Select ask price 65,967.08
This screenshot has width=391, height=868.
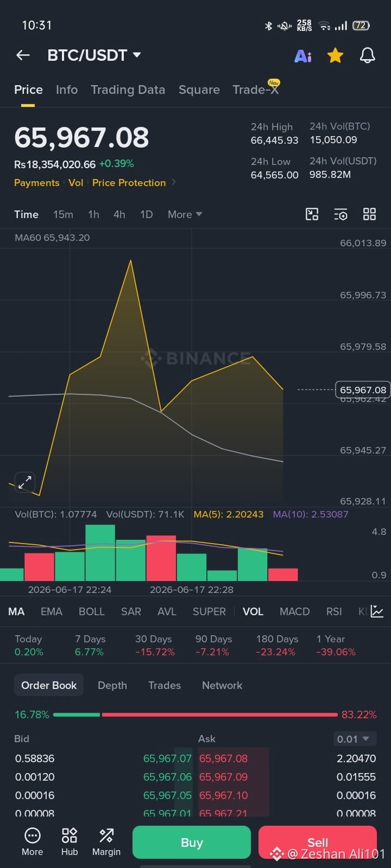[x=223, y=758]
